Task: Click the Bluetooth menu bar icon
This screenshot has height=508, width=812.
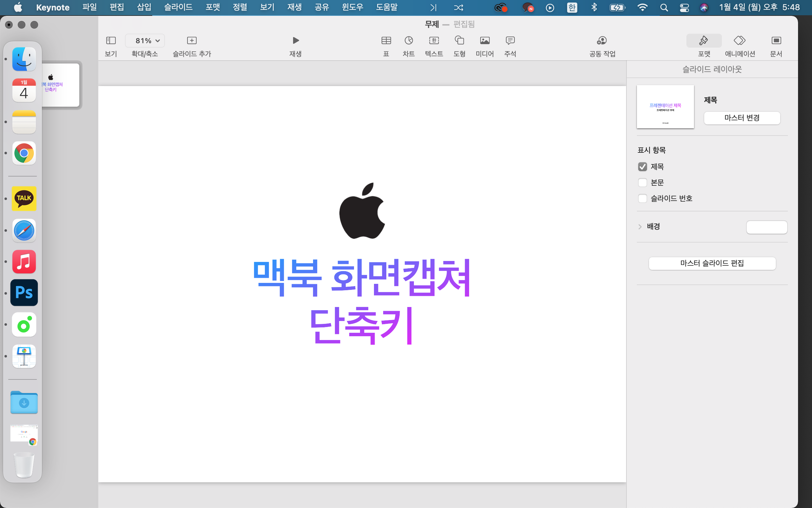Action: (594, 7)
